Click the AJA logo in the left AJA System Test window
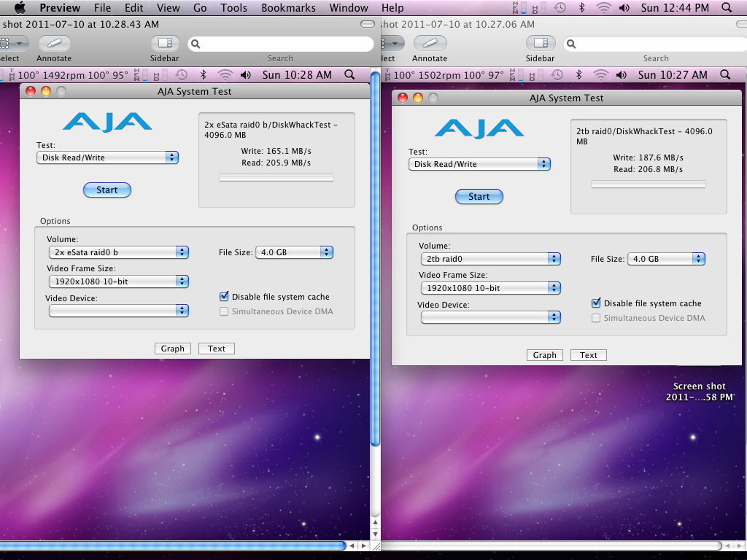Viewport: 747px width, 560px height. pos(107,122)
